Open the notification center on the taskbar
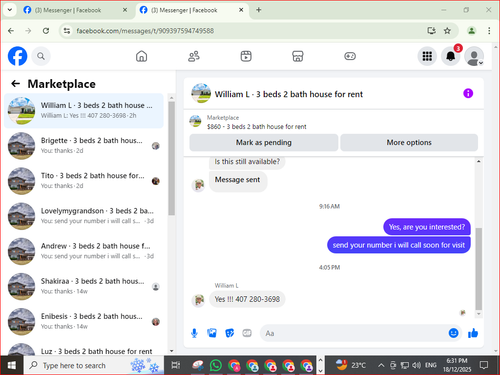The image size is (500, 375). tap(484, 365)
